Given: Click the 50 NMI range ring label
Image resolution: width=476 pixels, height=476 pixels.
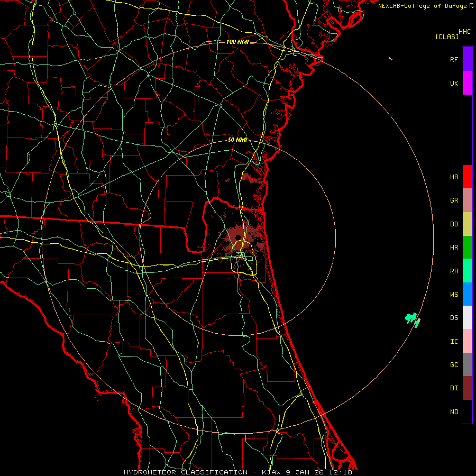Looking at the screenshot, I should pyautogui.click(x=237, y=140).
